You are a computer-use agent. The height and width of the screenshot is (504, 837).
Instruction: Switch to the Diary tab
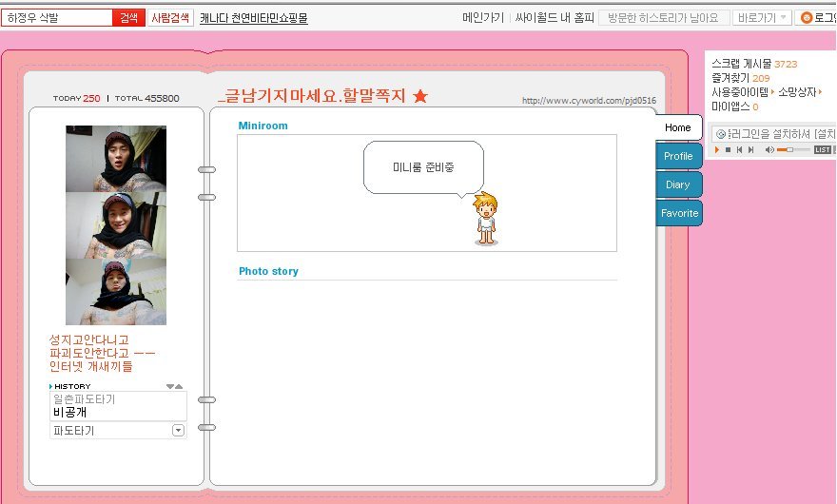point(678,184)
